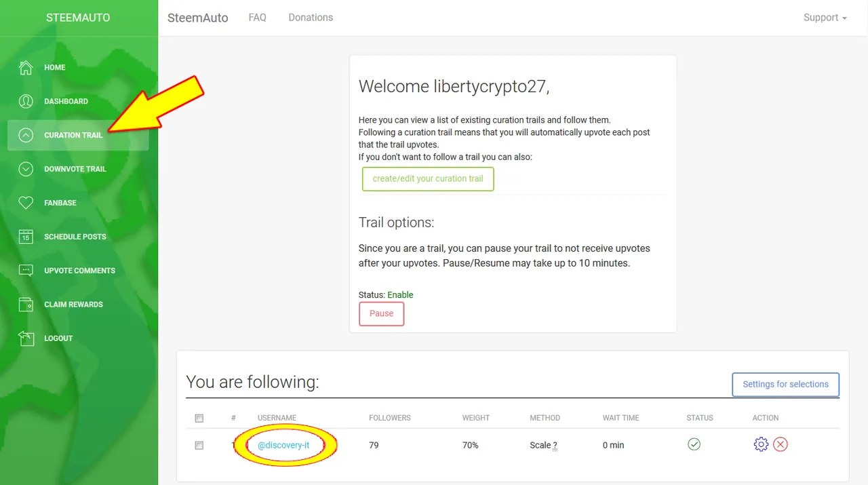Viewport: 868px width, 485px height.
Task: Unfollow @discovery-it with red X icon
Action: [x=781, y=445]
